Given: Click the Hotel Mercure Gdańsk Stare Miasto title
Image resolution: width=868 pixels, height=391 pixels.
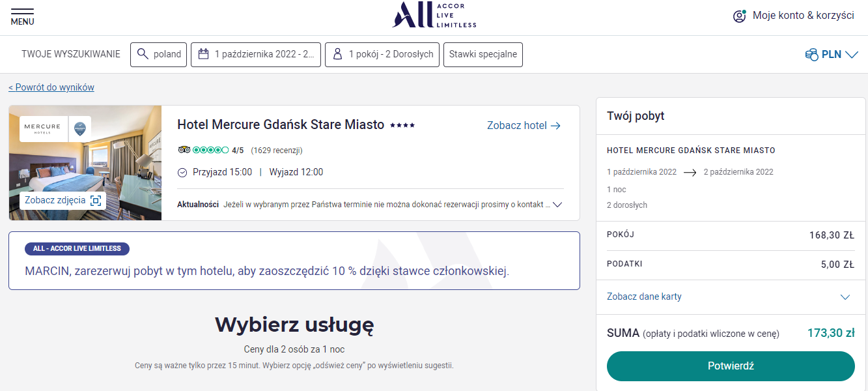Looking at the screenshot, I should [x=281, y=124].
